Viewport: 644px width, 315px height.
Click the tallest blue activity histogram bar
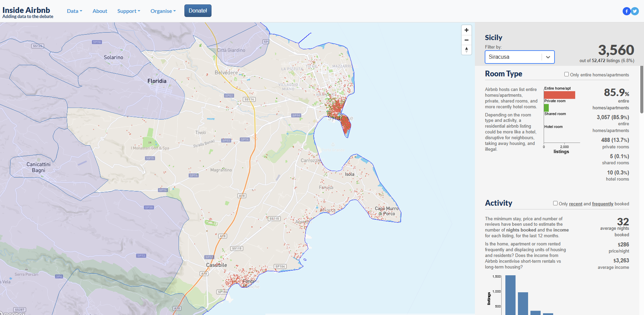[x=510, y=295]
